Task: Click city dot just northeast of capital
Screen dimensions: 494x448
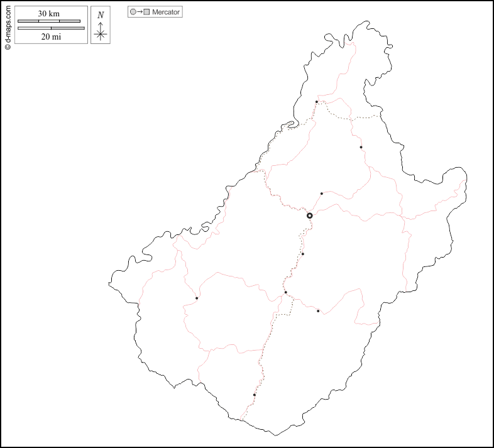Action: click(x=321, y=194)
